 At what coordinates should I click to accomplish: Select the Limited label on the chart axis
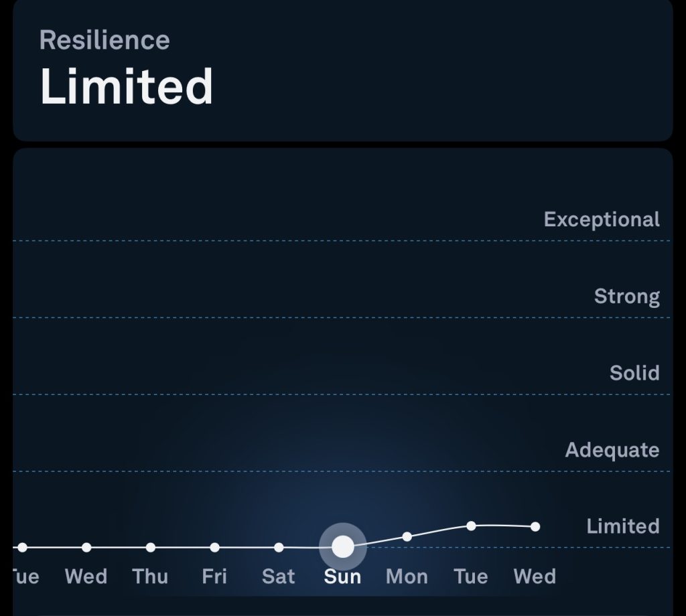pos(622,526)
